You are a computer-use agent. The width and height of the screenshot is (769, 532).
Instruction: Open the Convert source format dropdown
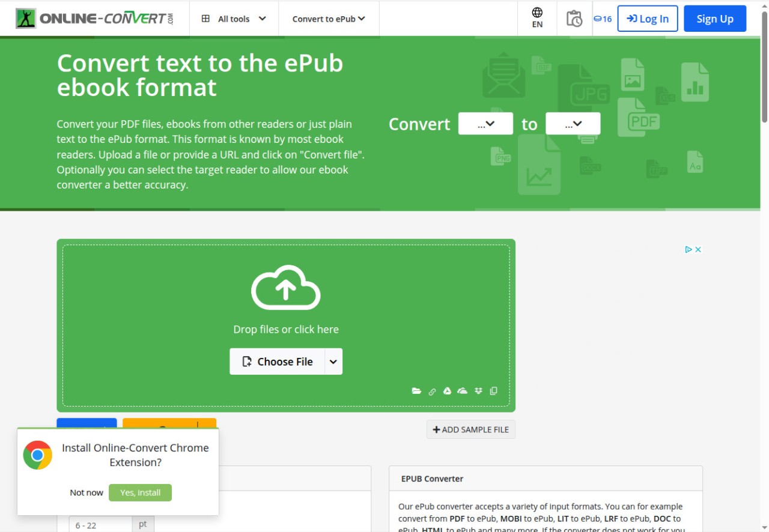pyautogui.click(x=485, y=124)
